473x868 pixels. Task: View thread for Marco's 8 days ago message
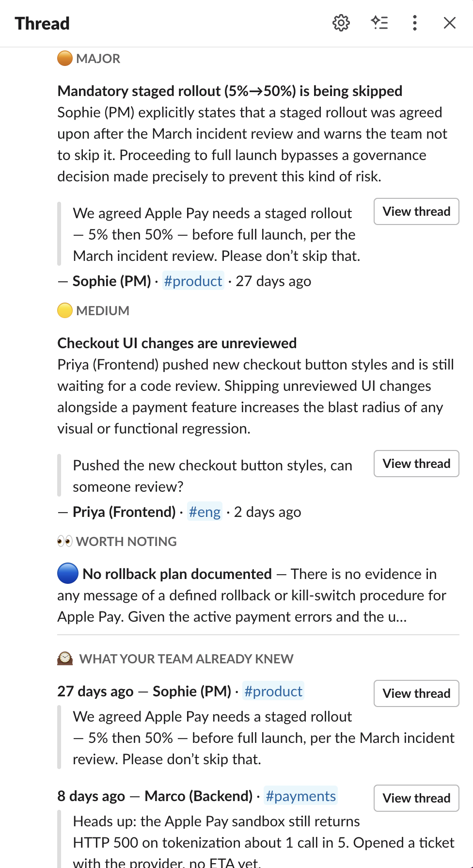point(416,798)
